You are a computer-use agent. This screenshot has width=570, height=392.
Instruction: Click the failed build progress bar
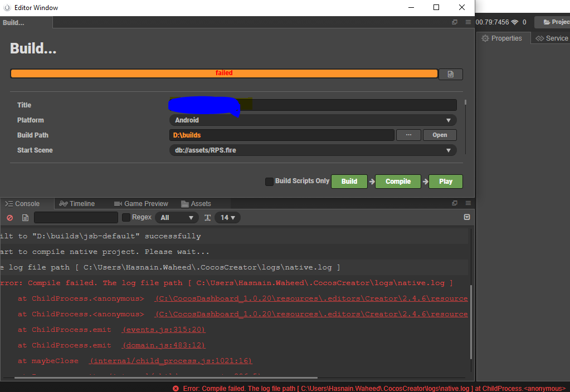point(224,73)
